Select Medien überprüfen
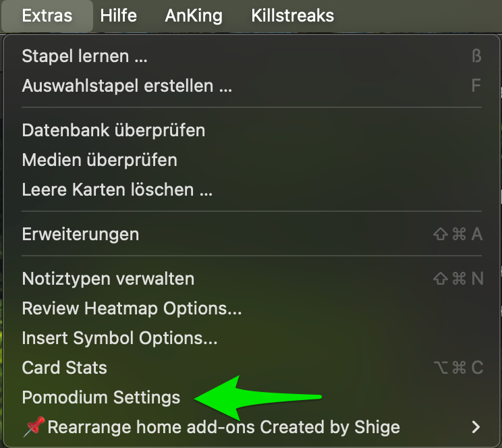Screen dimensions: 502x448 pos(100,160)
